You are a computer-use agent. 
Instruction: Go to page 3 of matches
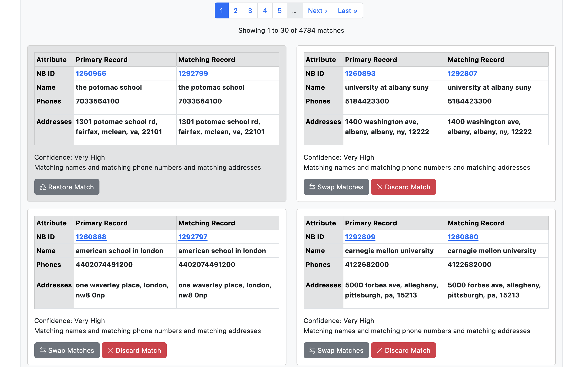coord(250,11)
